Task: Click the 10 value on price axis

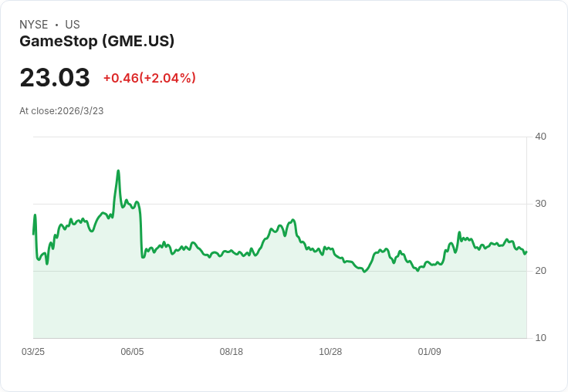Action: click(541, 338)
